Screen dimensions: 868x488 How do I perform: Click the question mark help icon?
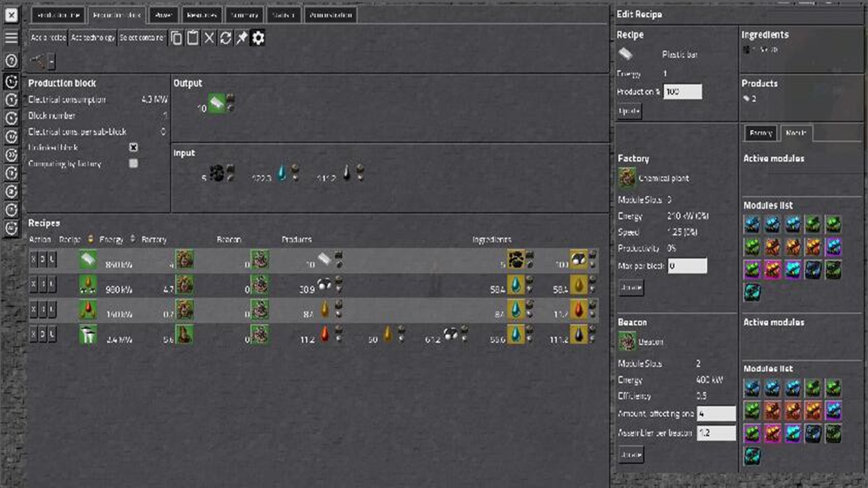(11, 61)
